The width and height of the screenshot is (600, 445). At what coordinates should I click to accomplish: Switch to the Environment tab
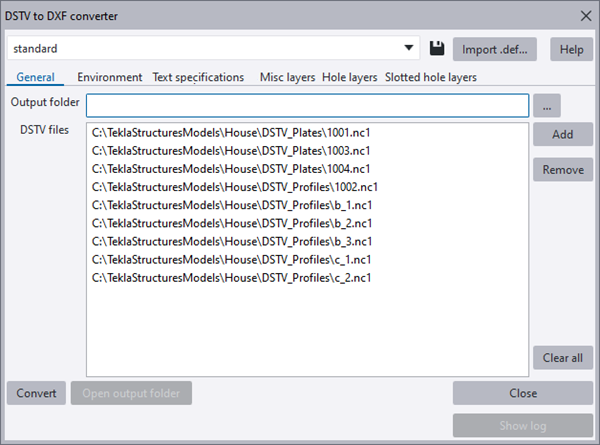(109, 77)
